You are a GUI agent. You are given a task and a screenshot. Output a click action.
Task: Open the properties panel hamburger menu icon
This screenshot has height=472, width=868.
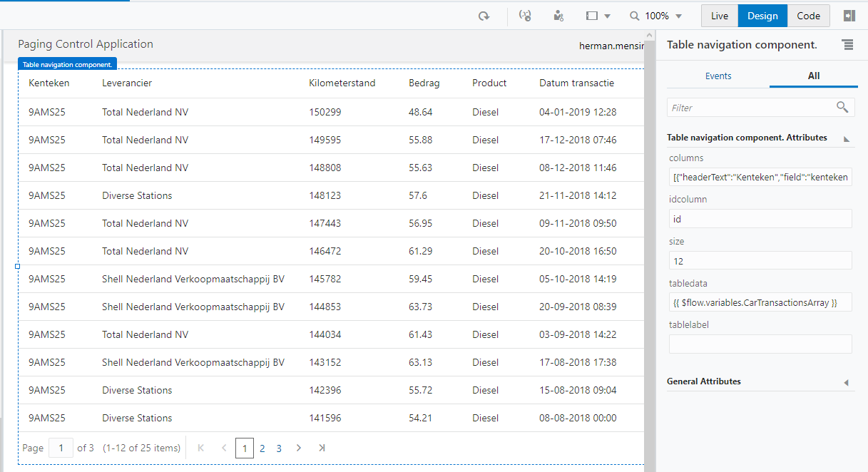[x=847, y=44]
